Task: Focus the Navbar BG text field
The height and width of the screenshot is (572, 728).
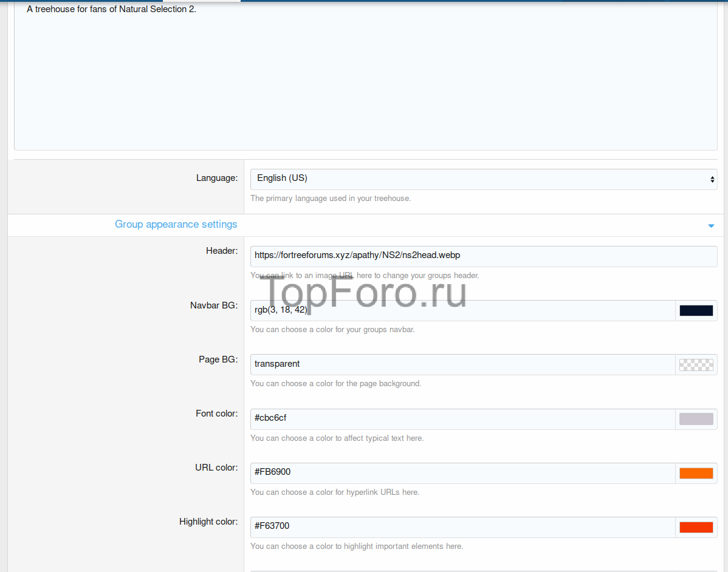Action: coord(462,310)
